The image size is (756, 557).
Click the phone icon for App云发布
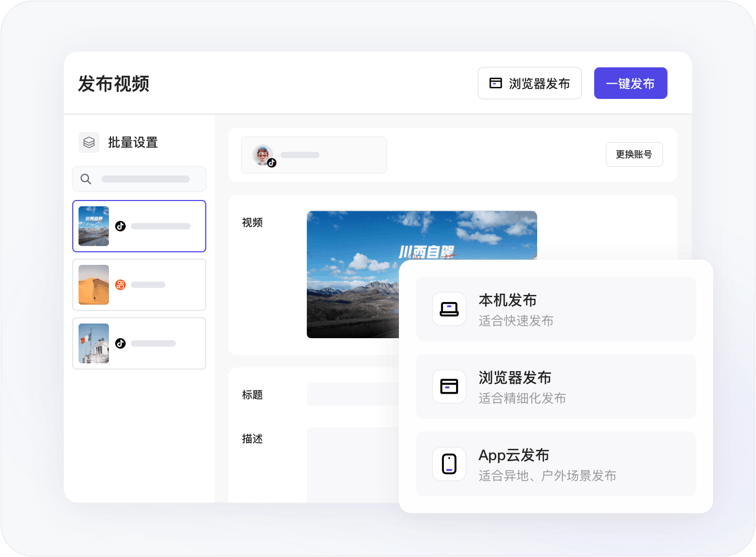(x=449, y=464)
